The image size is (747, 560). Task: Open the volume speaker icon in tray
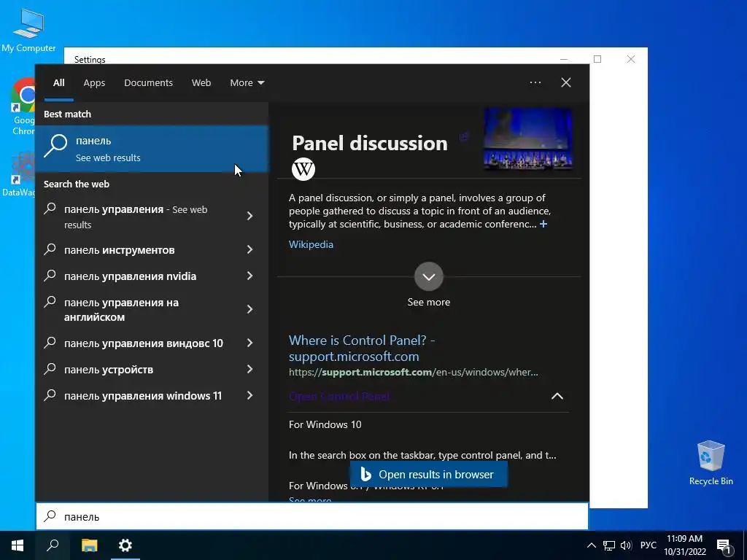tap(626, 545)
